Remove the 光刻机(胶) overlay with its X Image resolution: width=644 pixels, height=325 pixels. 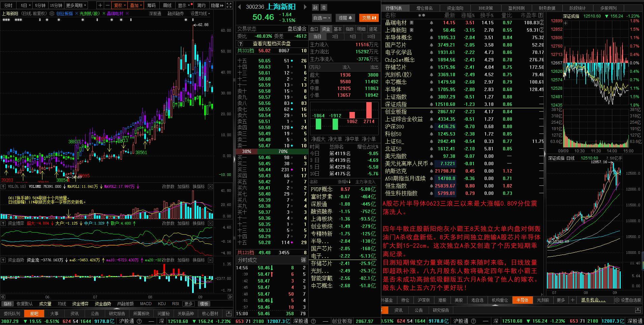(x=104, y=13)
